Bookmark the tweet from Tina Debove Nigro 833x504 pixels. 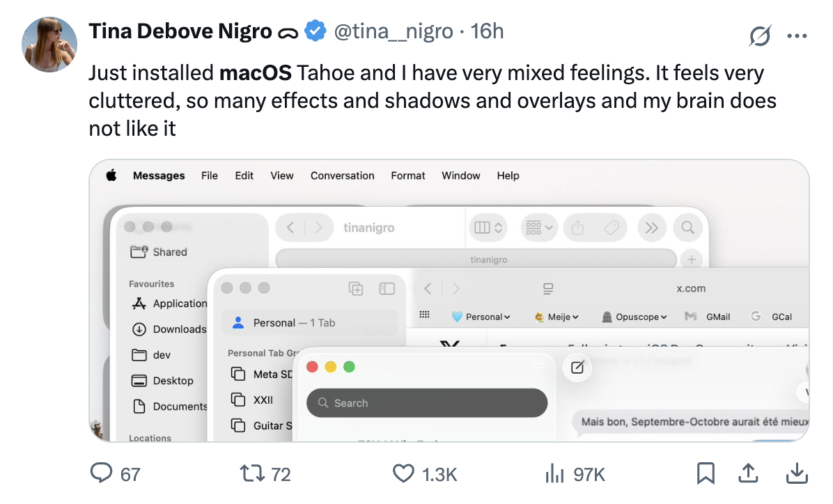tap(706, 474)
